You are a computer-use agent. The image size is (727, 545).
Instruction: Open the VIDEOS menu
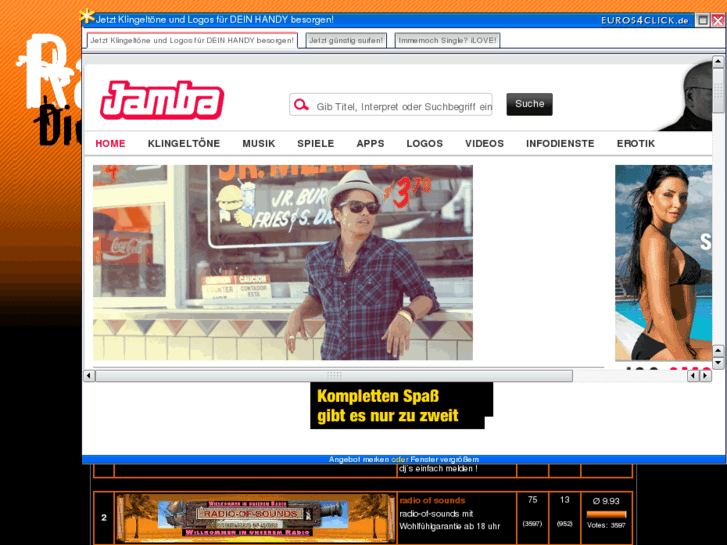tap(485, 143)
